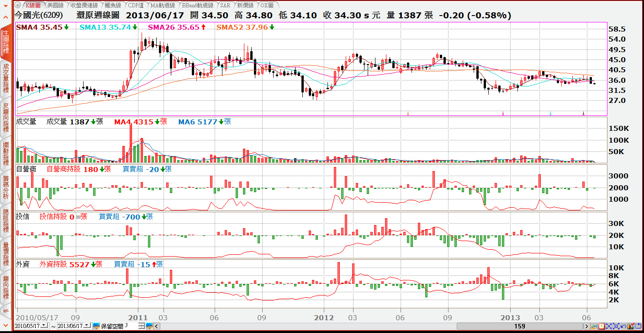Click the 保留空間 value field
The width and height of the screenshot is (644, 333).
click(131, 326)
